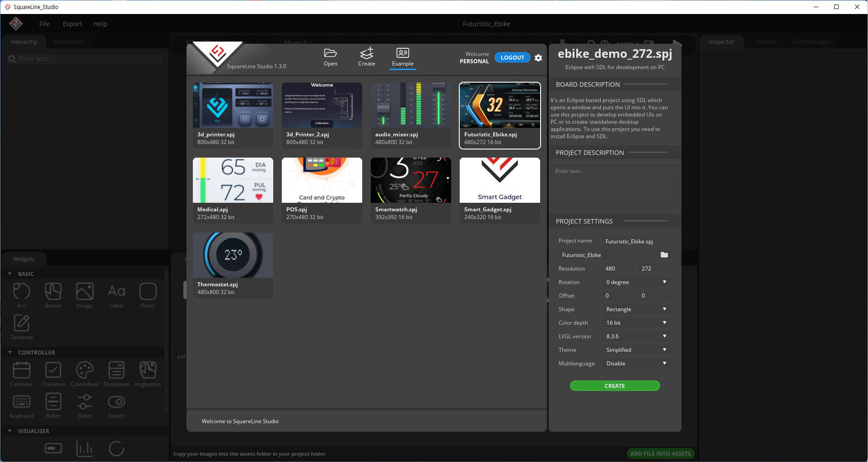Image resolution: width=868 pixels, height=462 pixels.
Task: Switch to the Hierarchy tab
Action: 24,42
